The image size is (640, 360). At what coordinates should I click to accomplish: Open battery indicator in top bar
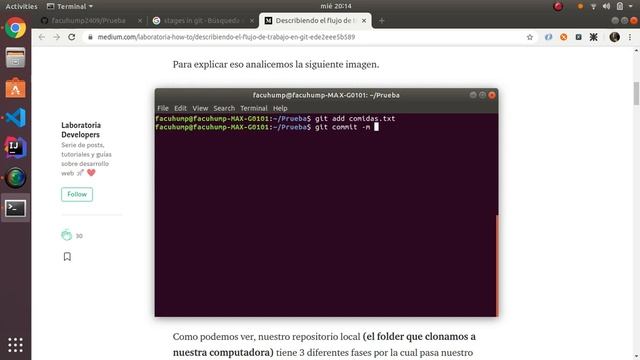pyautogui.click(x=620, y=6)
